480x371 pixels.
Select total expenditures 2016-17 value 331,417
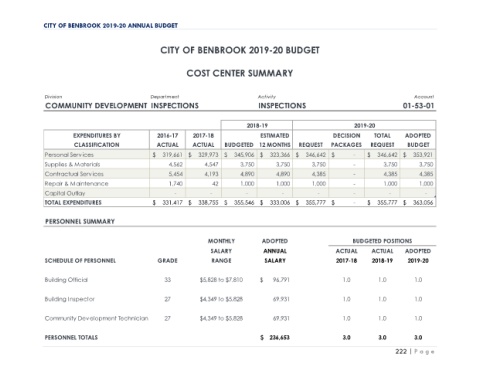pos(172,202)
